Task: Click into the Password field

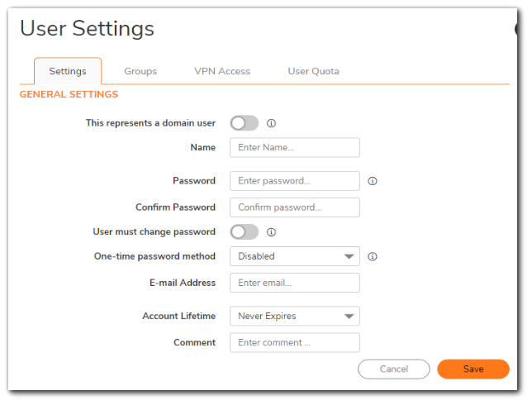Action: tap(294, 181)
